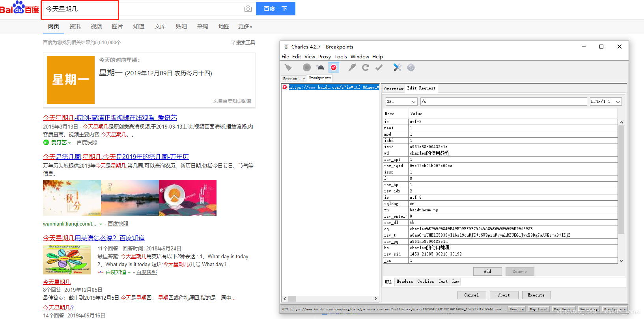Click the Validate checkmark icon in Charles

(379, 67)
